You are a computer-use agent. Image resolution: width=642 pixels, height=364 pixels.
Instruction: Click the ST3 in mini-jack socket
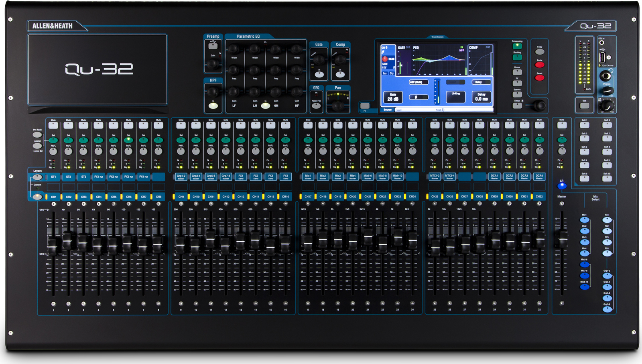(x=601, y=43)
